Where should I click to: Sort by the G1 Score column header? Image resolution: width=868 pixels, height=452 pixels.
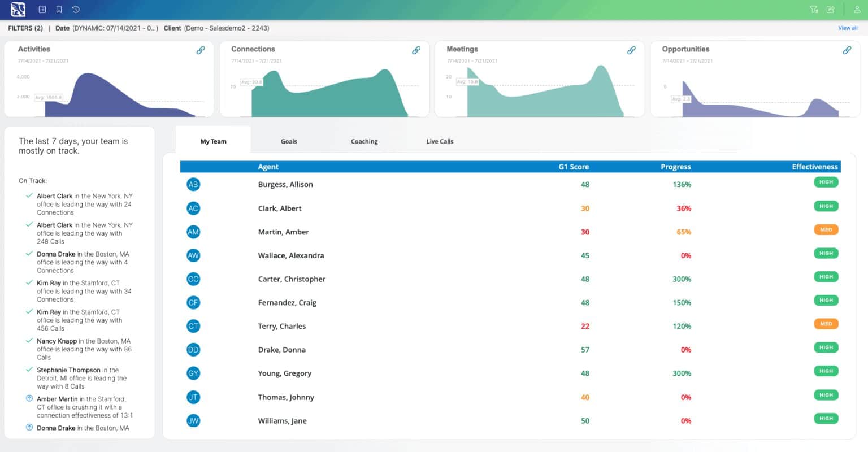pyautogui.click(x=574, y=167)
